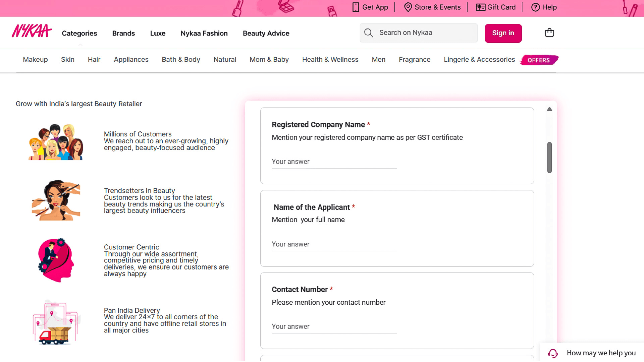Image resolution: width=644 pixels, height=362 pixels.
Task: Select the Fragrance category
Action: tap(414, 59)
